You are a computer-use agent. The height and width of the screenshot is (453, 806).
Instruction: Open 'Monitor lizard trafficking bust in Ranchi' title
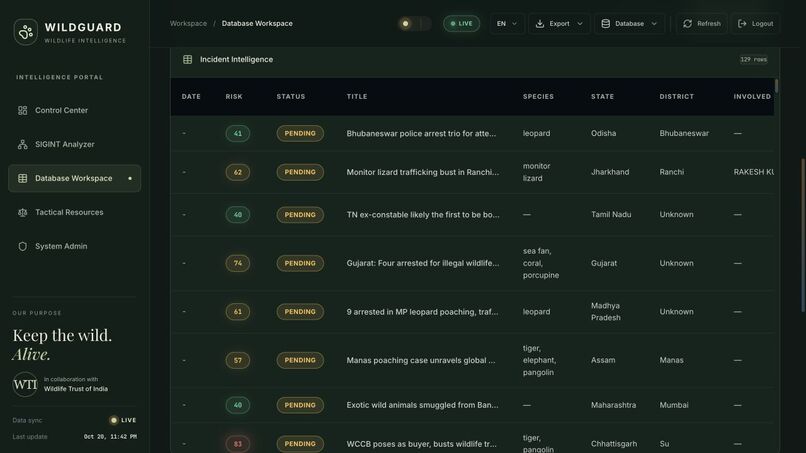point(423,172)
